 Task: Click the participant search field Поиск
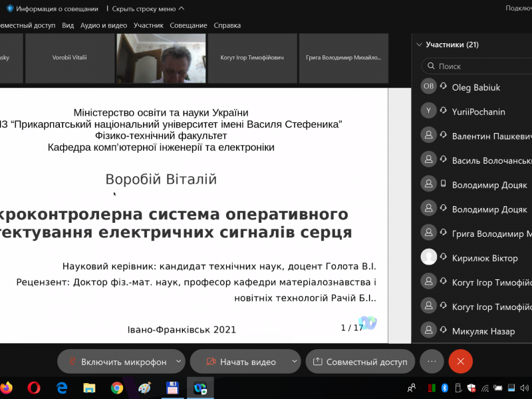pos(479,66)
